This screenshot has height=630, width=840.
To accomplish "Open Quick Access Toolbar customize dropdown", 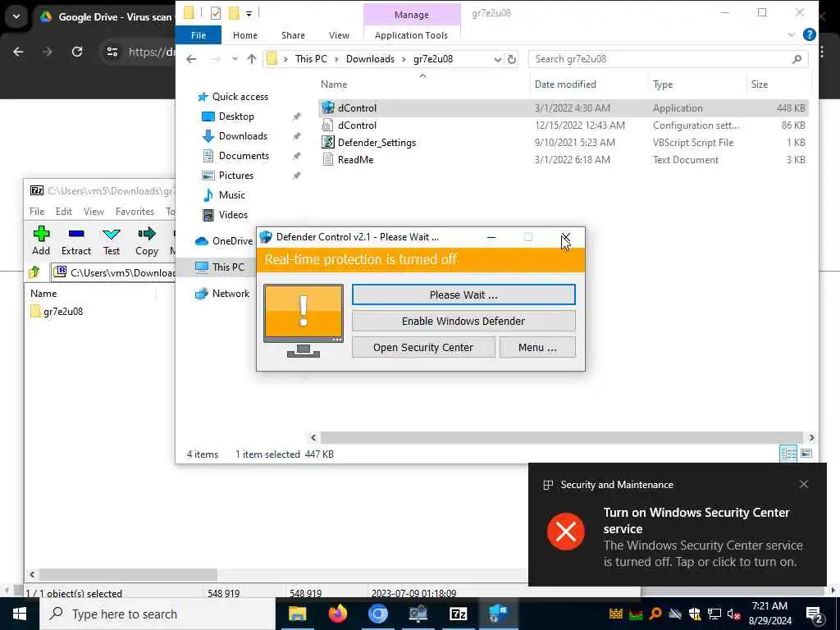I will coord(249,13).
